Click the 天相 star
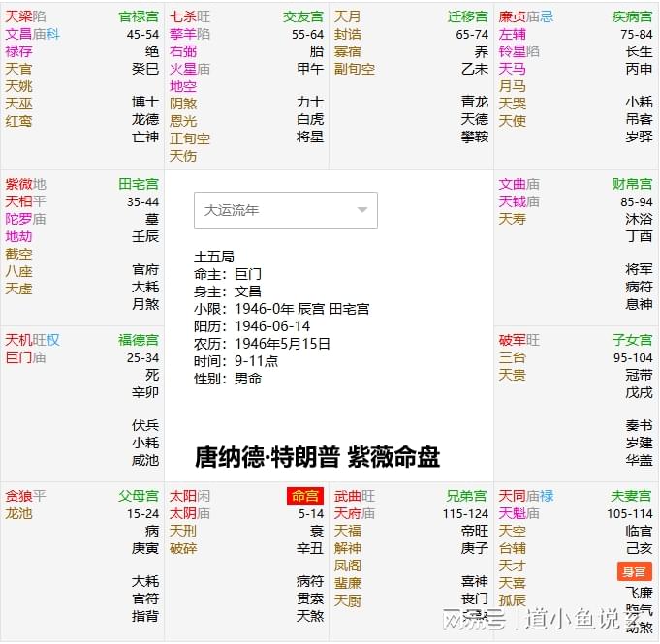 click(x=18, y=201)
